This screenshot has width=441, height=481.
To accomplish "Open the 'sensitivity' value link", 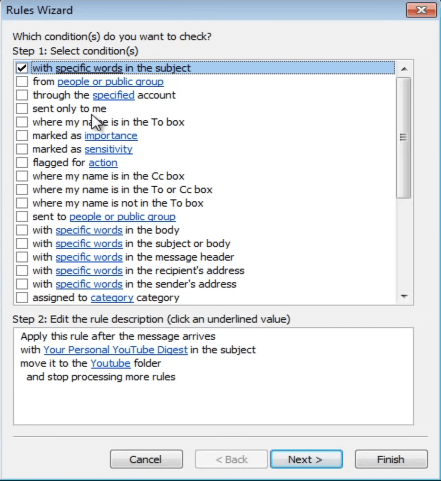I will coord(108,149).
